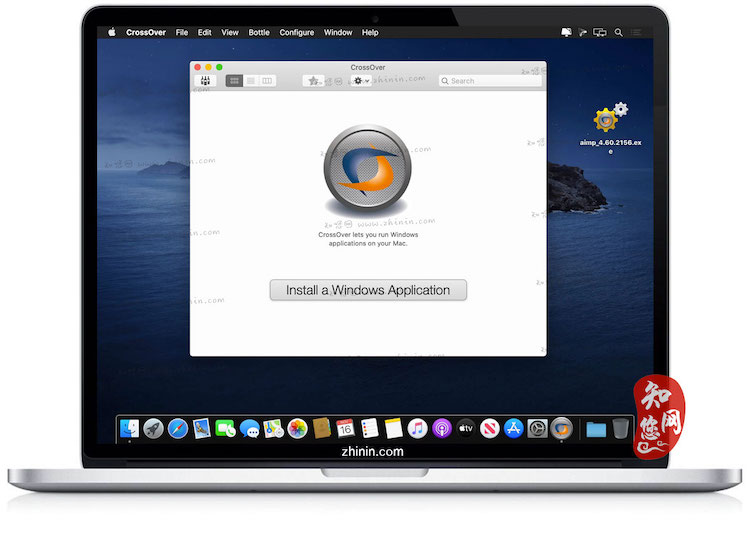Close the CrossOver window
Image resolution: width=752 pixels, height=534 pixels.
coord(198,67)
